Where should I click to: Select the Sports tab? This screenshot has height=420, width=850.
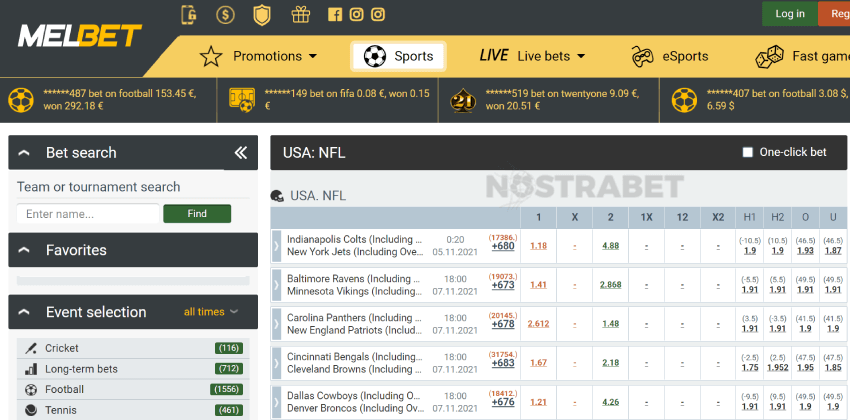point(398,56)
